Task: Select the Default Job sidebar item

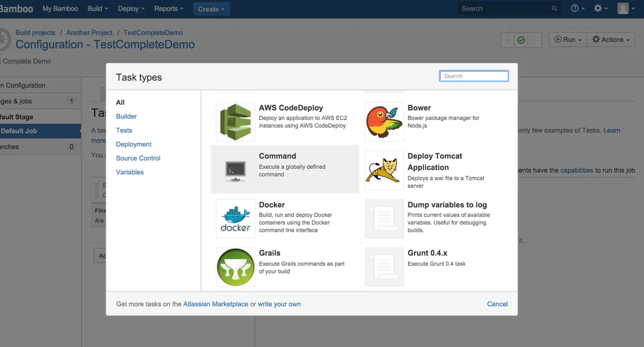Action: coord(40,131)
